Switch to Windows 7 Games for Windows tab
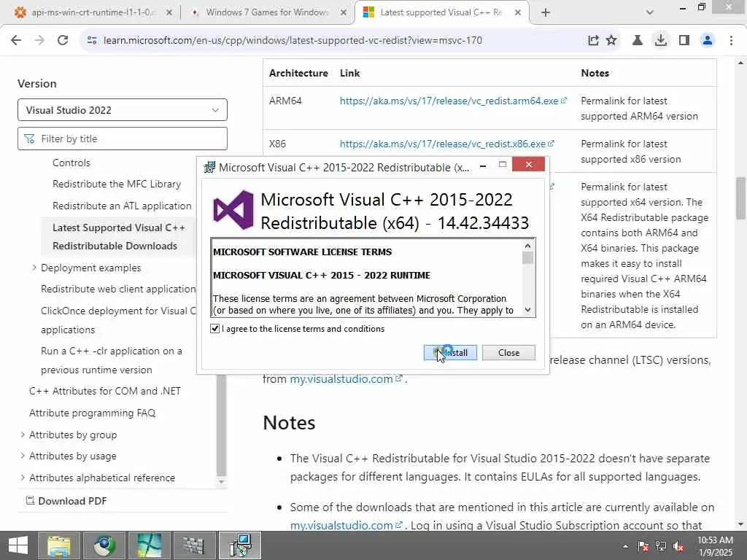This screenshot has width=747, height=560. click(267, 12)
